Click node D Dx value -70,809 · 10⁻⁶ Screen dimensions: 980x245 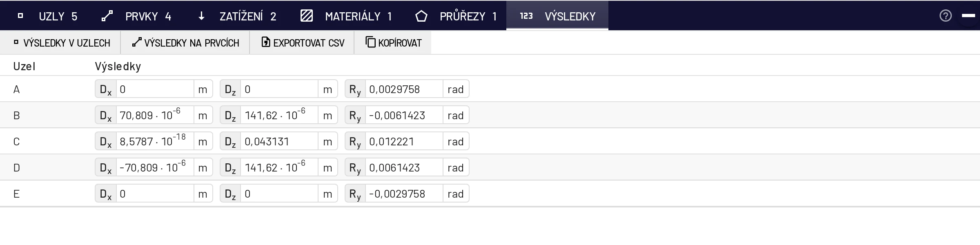[155, 167]
